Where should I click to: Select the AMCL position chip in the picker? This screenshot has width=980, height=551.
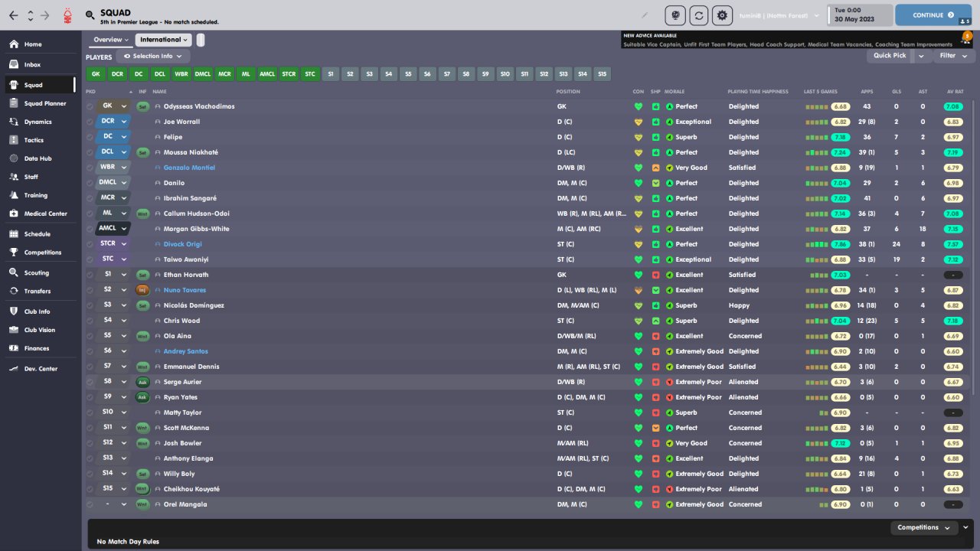tap(267, 74)
